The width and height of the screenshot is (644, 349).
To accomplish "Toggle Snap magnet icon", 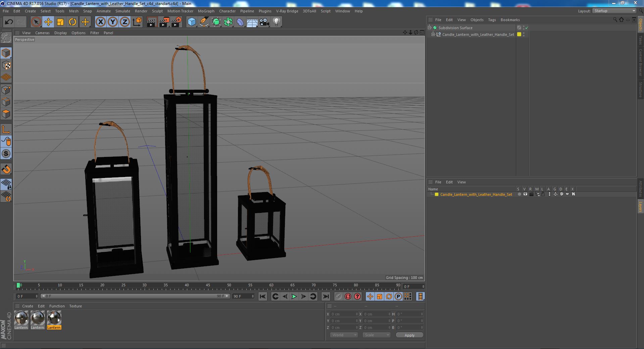I will point(6,170).
